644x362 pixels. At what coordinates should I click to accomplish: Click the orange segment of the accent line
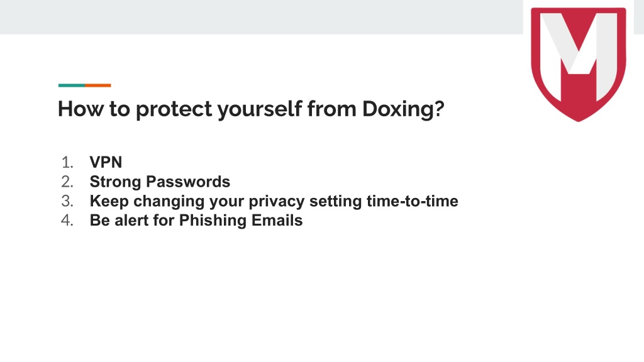click(x=97, y=85)
